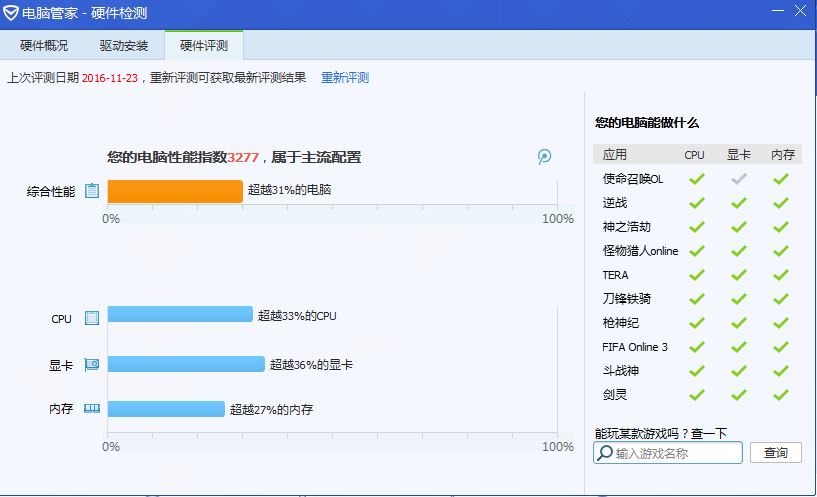Click the blue 显卡 performance bar

186,364
